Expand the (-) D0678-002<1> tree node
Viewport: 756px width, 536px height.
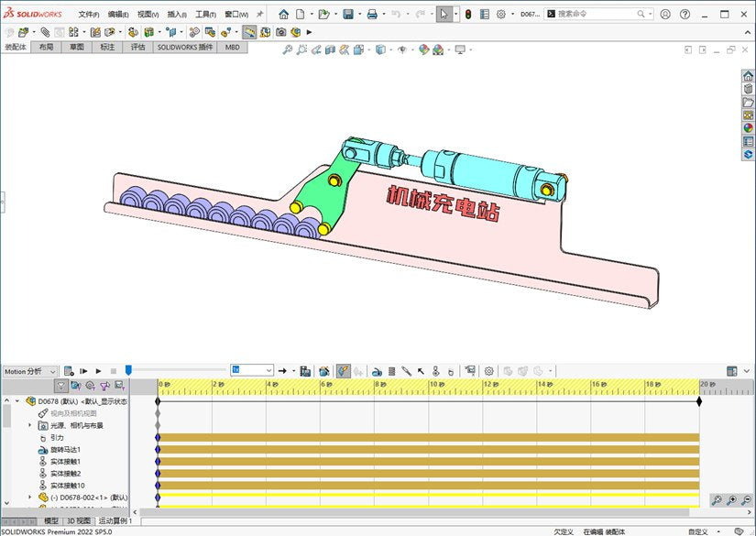30,497
